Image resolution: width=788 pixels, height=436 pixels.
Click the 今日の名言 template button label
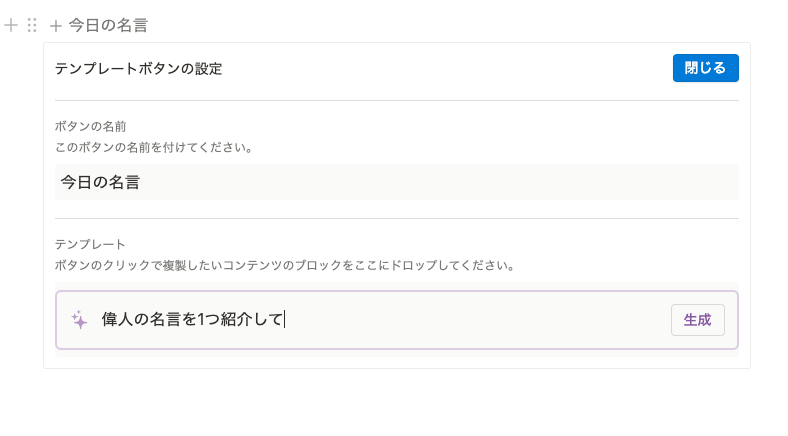pos(108,25)
